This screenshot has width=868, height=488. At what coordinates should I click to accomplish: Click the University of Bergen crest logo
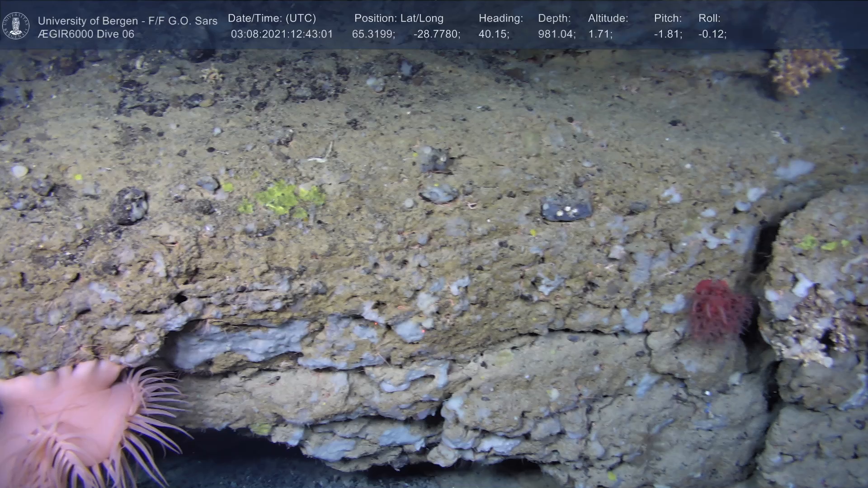coord(16,25)
